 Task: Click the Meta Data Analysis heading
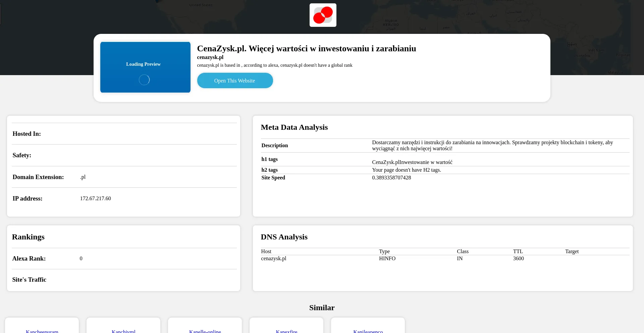click(294, 127)
